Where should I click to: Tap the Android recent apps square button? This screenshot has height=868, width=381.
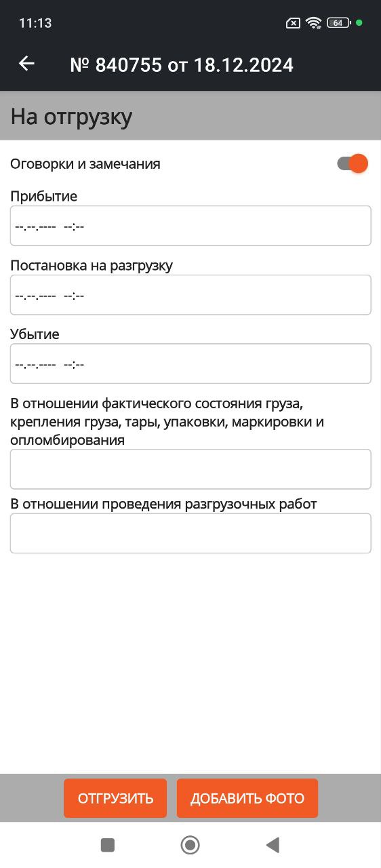[x=108, y=844]
